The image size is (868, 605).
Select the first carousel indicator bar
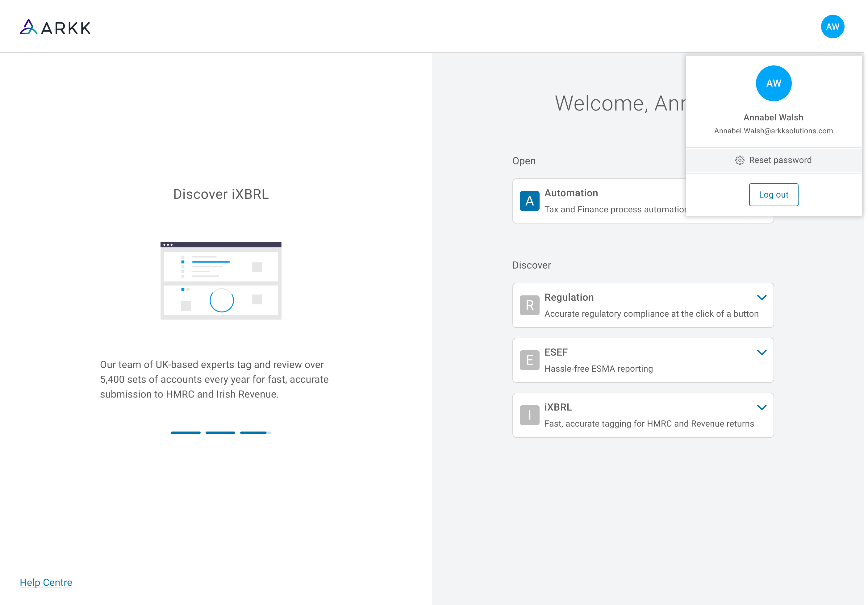(186, 432)
